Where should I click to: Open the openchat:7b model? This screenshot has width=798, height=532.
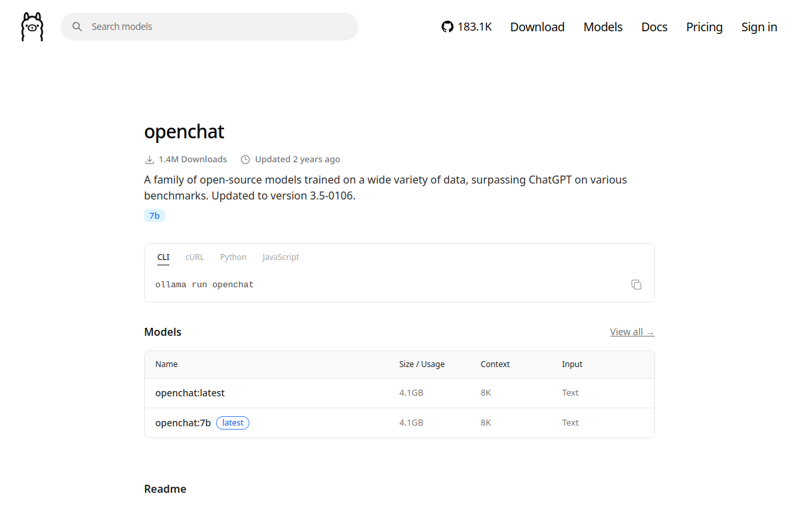183,423
